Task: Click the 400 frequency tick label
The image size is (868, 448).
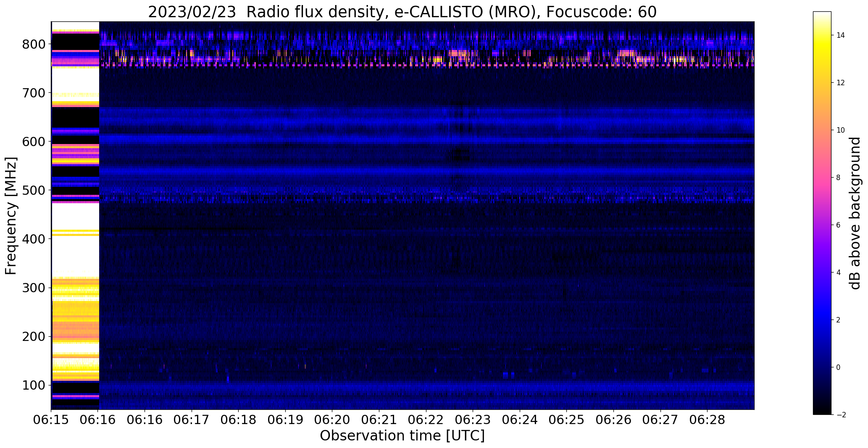Action: pos(34,239)
